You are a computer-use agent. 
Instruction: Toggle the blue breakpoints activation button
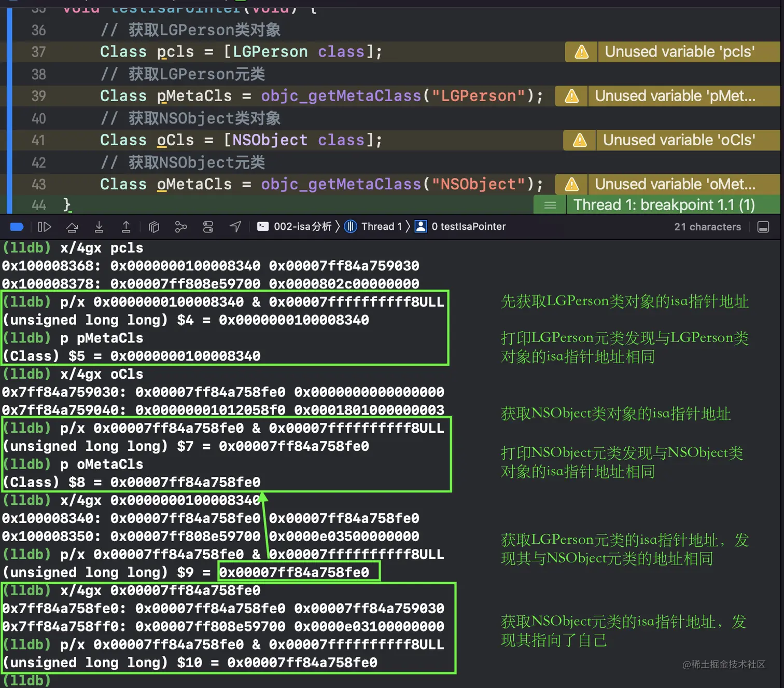[x=17, y=227]
